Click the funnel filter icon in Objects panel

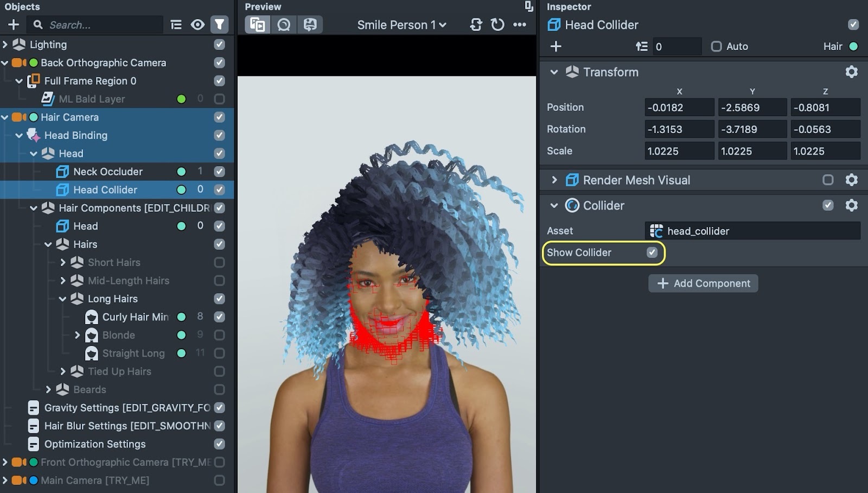tap(219, 24)
